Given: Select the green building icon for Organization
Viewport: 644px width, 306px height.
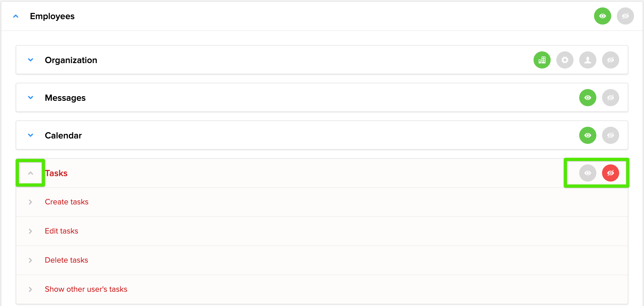Looking at the screenshot, I should tap(542, 60).
